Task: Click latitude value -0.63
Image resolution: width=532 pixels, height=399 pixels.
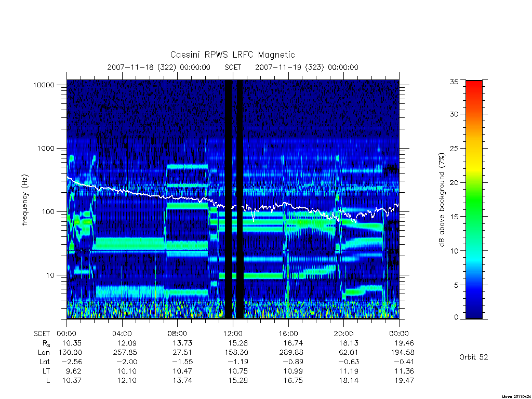Action: [x=349, y=362]
